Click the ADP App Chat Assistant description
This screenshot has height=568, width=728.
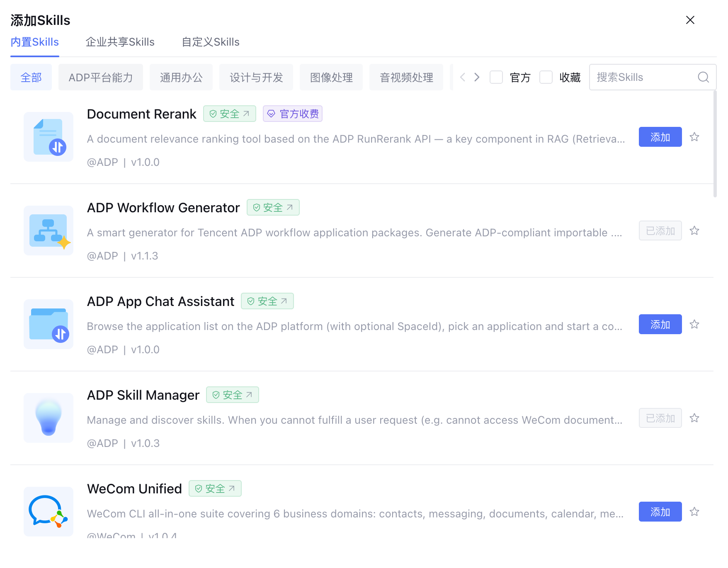coord(354,326)
